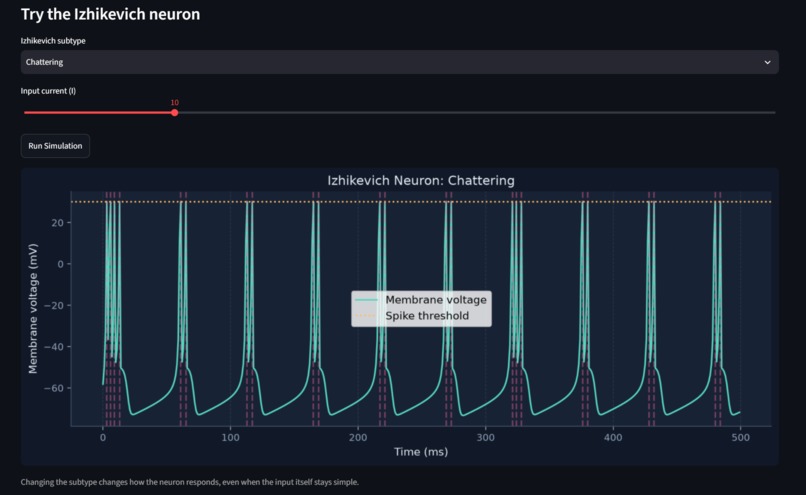Click the Spike threshold legend entry
Image resolution: width=806 pixels, height=495 pixels.
pos(412,316)
